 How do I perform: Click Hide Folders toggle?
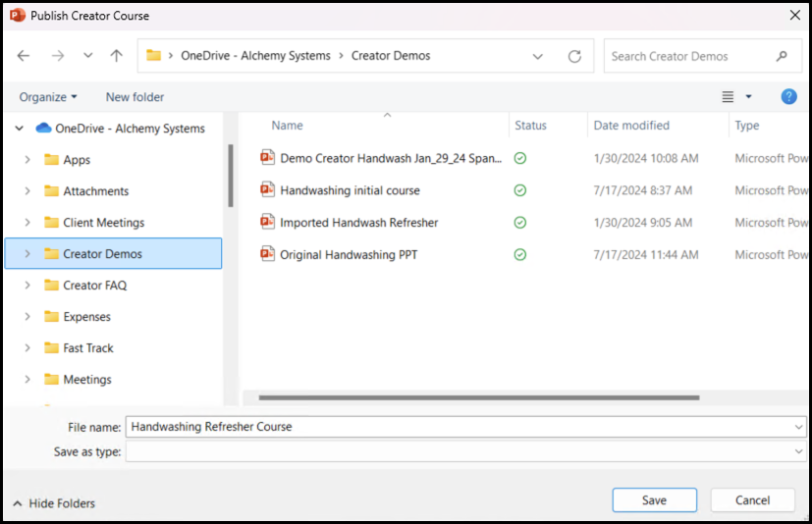54,503
